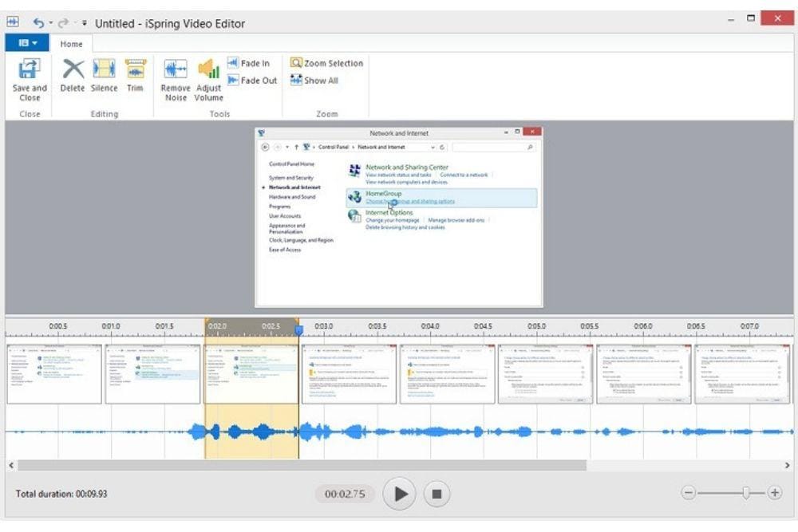Trim the video to selection
Screen dimensions: 798x532
pyautogui.click(x=135, y=76)
